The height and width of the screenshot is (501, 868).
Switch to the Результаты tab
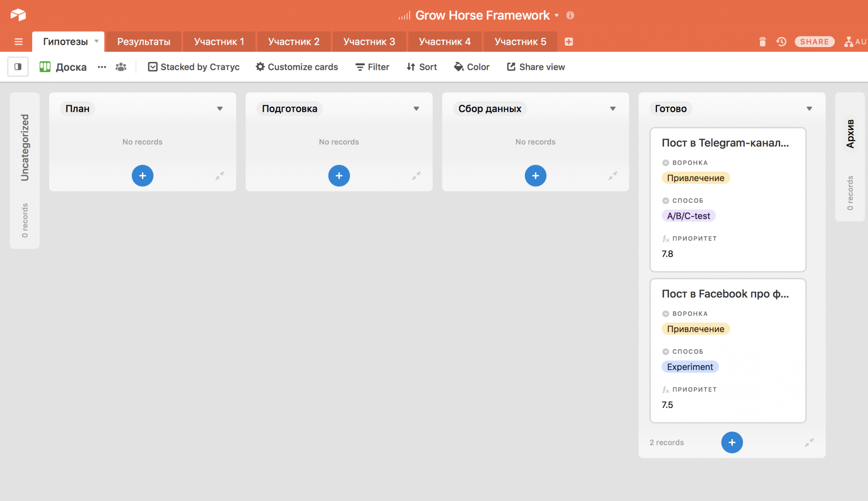click(144, 42)
